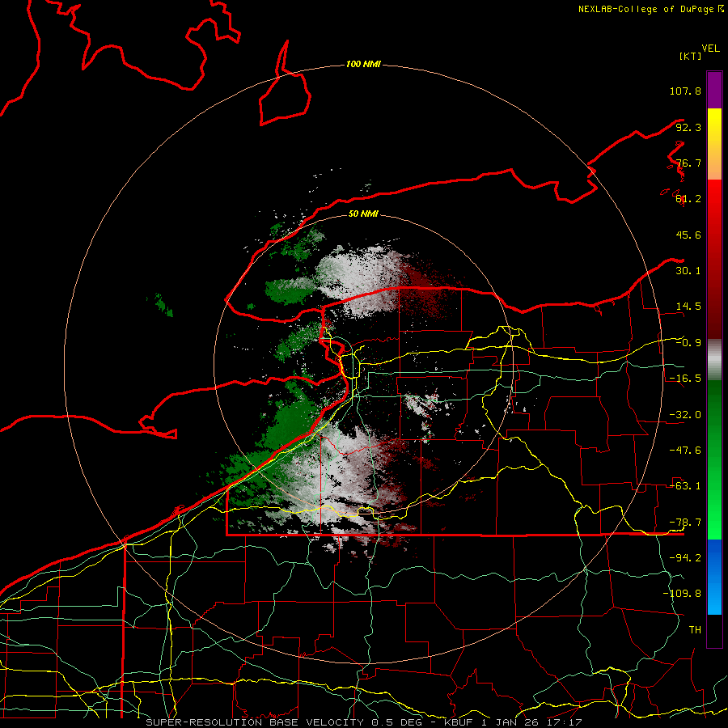Click the 61.2 legend value
Image resolution: width=728 pixels, height=728 pixels.
click(688, 199)
